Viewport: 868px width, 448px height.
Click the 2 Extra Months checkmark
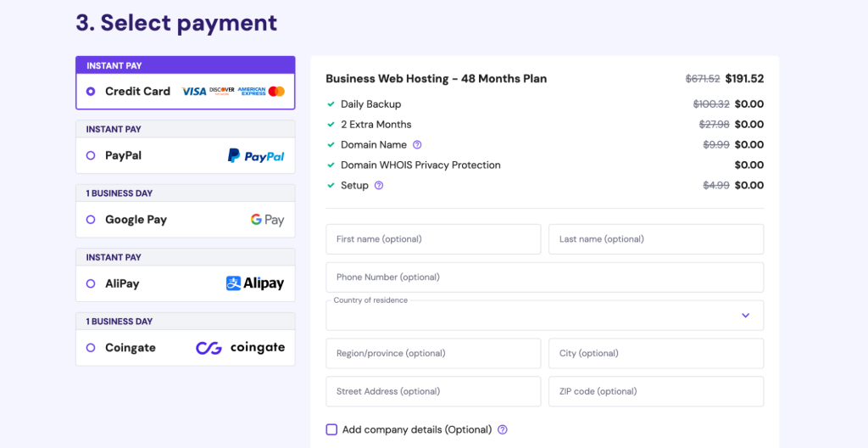tap(331, 124)
